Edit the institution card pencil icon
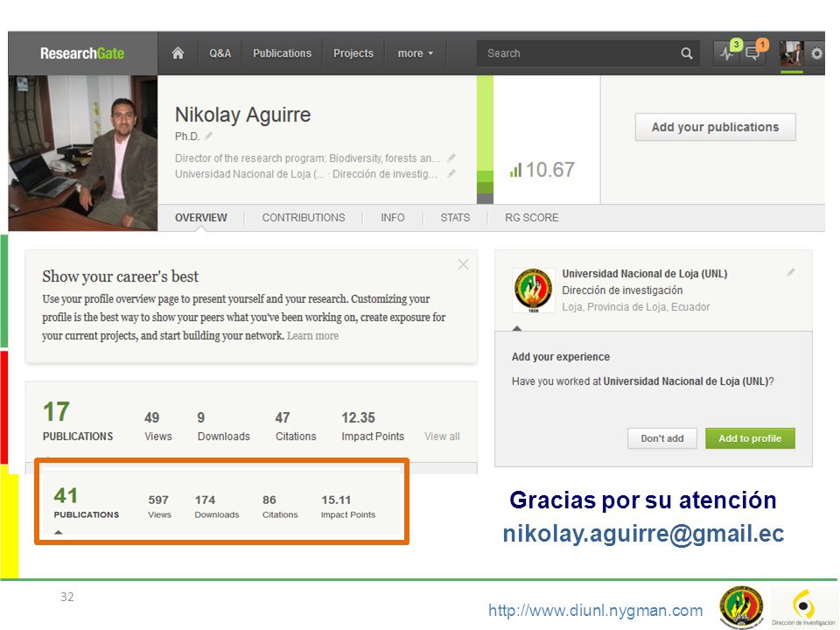 point(791,273)
